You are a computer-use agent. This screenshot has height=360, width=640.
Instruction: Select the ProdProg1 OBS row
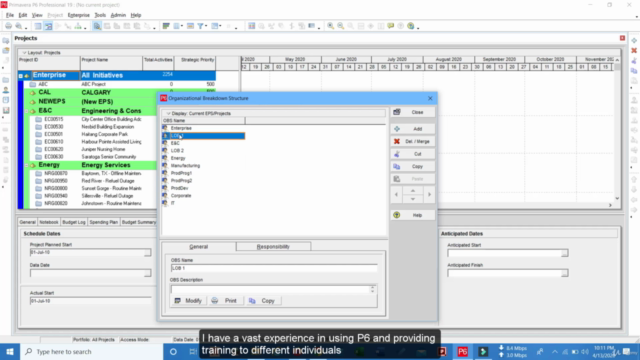point(203,173)
